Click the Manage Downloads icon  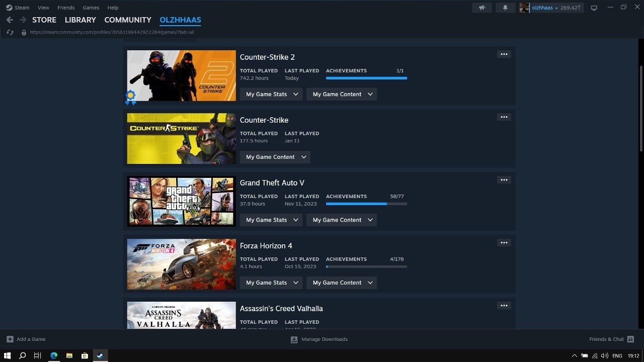pos(294,339)
